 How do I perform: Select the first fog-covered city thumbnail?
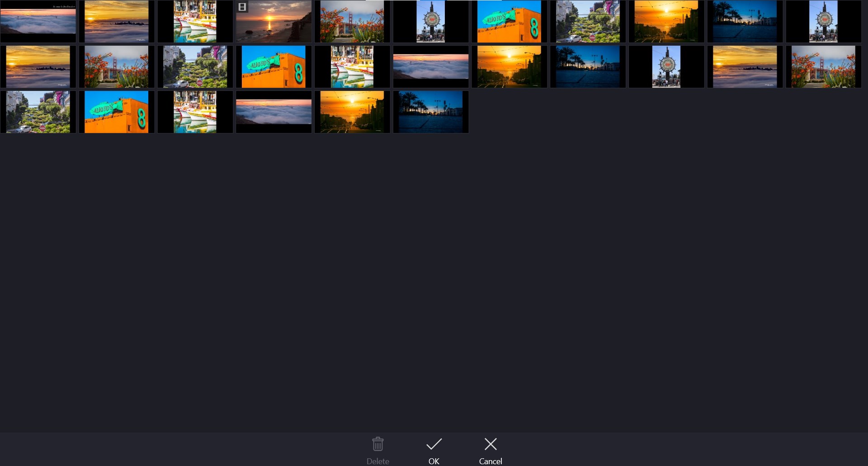[x=38, y=21]
